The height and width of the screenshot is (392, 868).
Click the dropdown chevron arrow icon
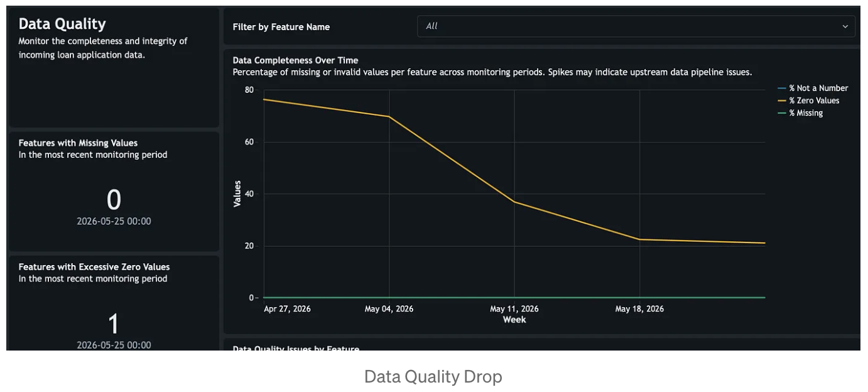point(845,26)
